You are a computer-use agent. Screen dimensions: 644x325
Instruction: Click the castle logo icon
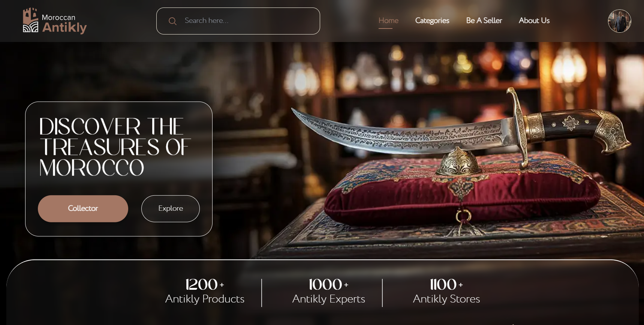[31, 20]
